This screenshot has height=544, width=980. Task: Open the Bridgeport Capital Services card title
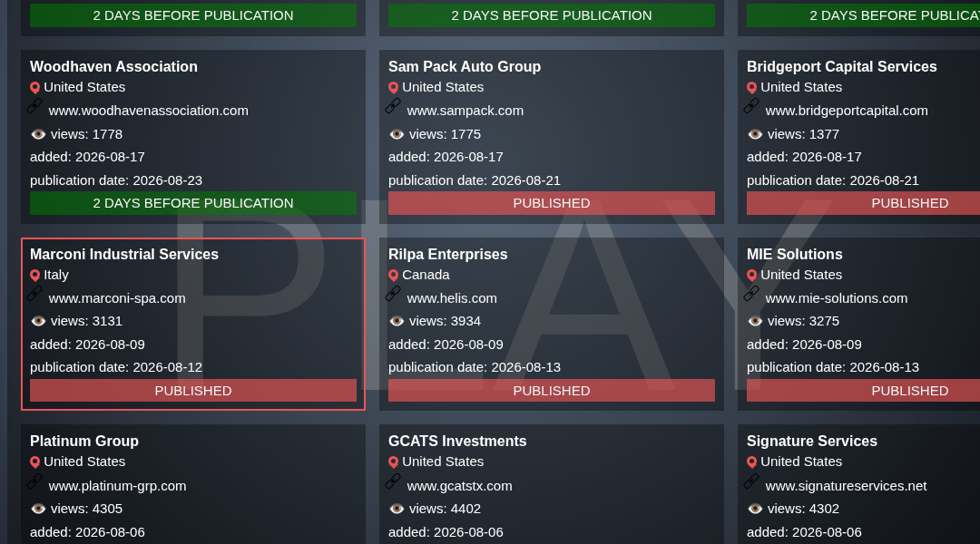click(x=842, y=66)
